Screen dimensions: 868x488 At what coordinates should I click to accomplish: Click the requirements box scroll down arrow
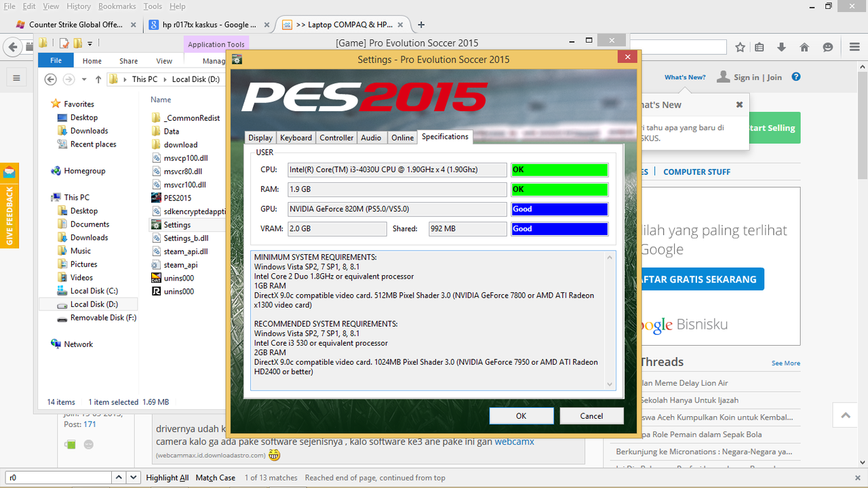[610, 384]
